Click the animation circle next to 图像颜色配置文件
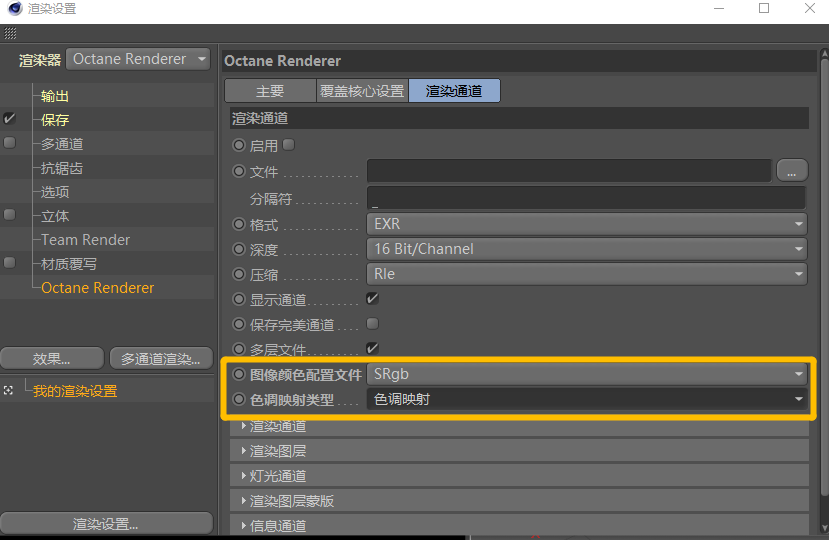The height and width of the screenshot is (540, 829). click(x=239, y=374)
